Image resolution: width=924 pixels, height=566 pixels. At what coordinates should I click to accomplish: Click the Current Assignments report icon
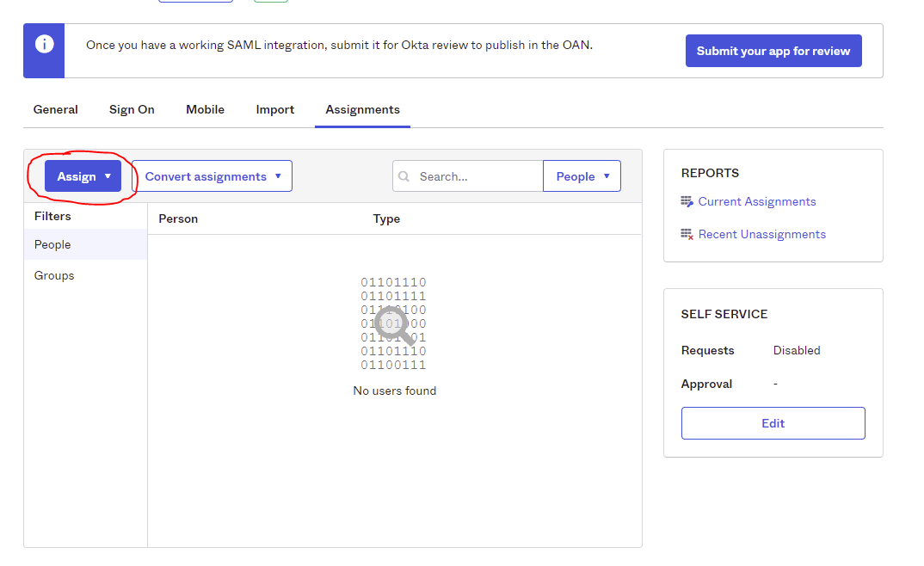coord(687,202)
